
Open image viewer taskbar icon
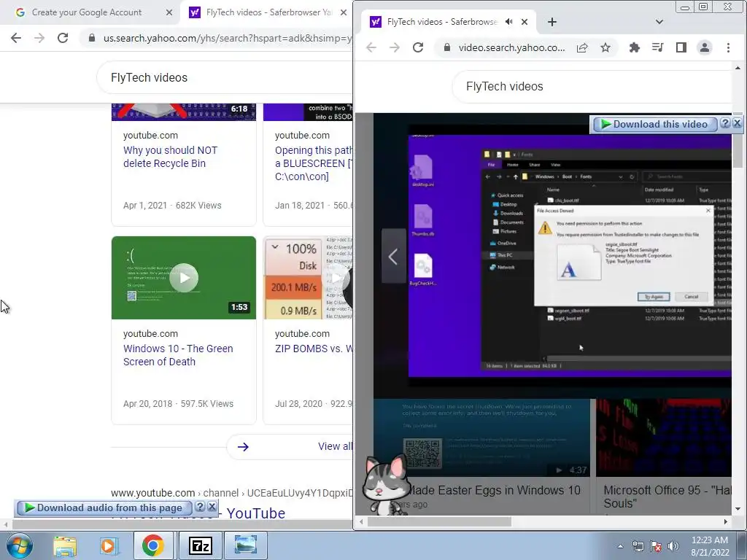tap(245, 545)
